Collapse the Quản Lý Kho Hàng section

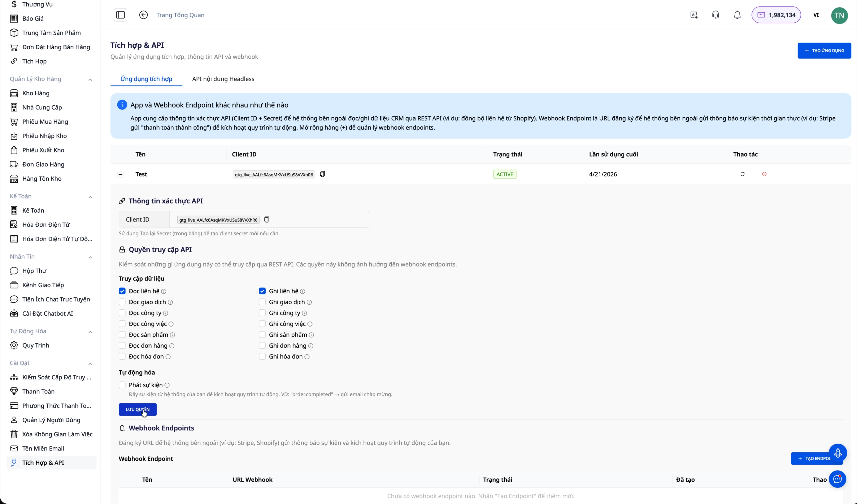pyautogui.click(x=90, y=79)
